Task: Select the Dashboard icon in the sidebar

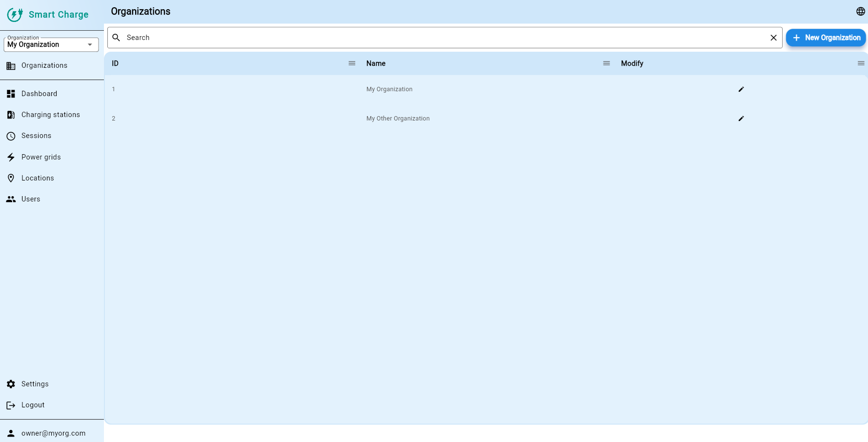Action: point(11,94)
